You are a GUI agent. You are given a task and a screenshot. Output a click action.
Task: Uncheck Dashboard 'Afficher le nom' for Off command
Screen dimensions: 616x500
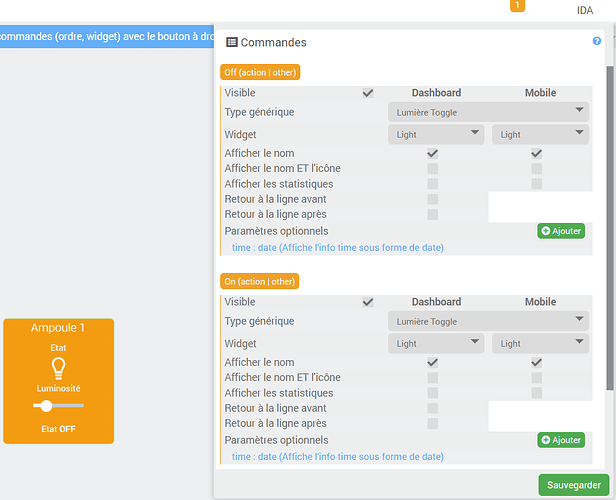[x=432, y=154]
